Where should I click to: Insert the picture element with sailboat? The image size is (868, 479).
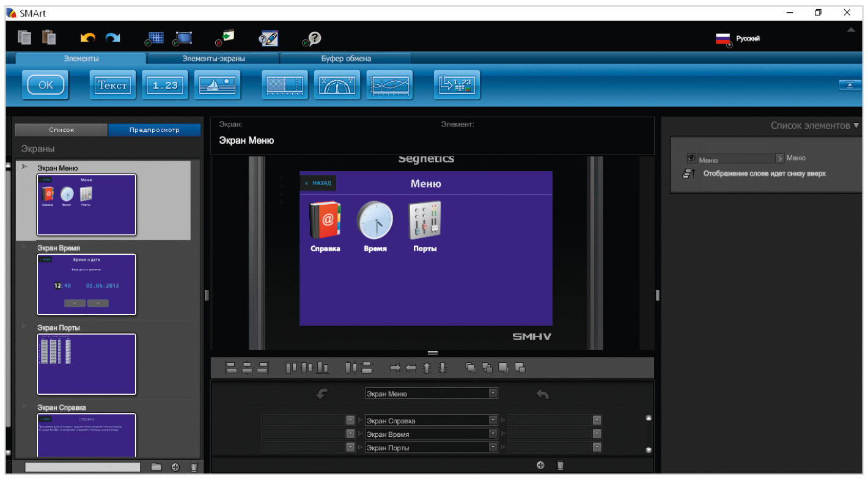point(218,86)
